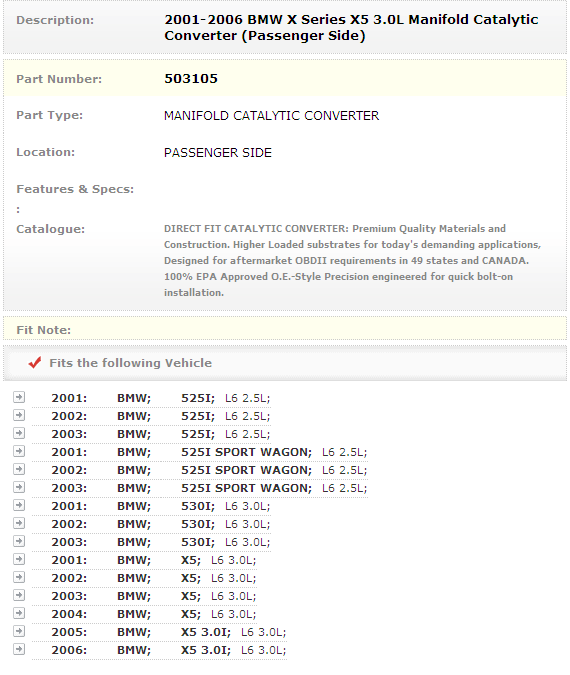This screenshot has height=675, width=570.
Task: Click part number 503105
Action: pos(191,78)
